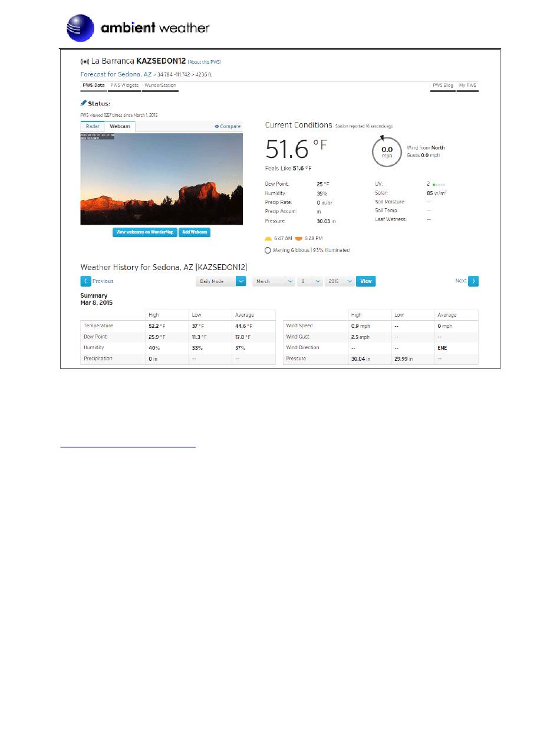Click the pencil icon beside Status
The width and height of the screenshot is (560, 743).
click(84, 103)
